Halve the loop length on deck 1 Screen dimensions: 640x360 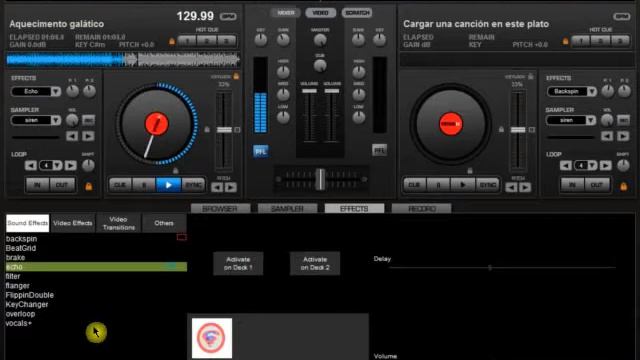click(31, 165)
